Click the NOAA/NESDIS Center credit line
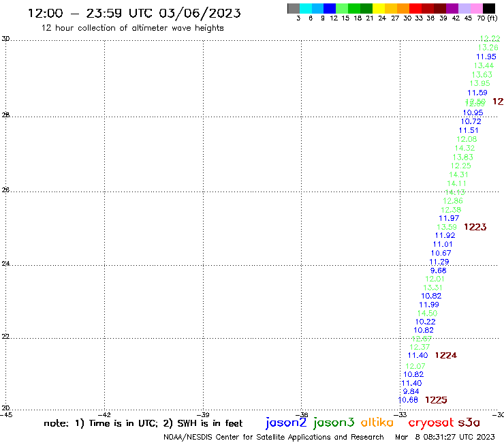Image resolution: width=504 pixels, height=443 pixels. coord(274,438)
